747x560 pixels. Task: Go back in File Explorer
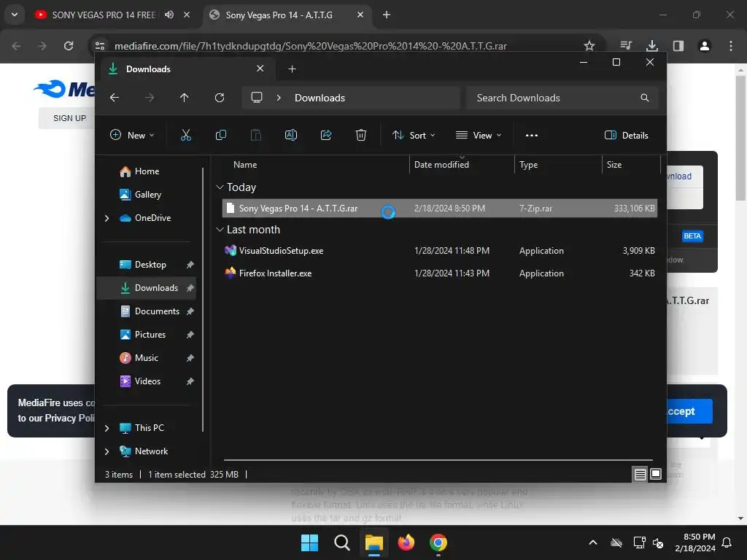tap(115, 98)
